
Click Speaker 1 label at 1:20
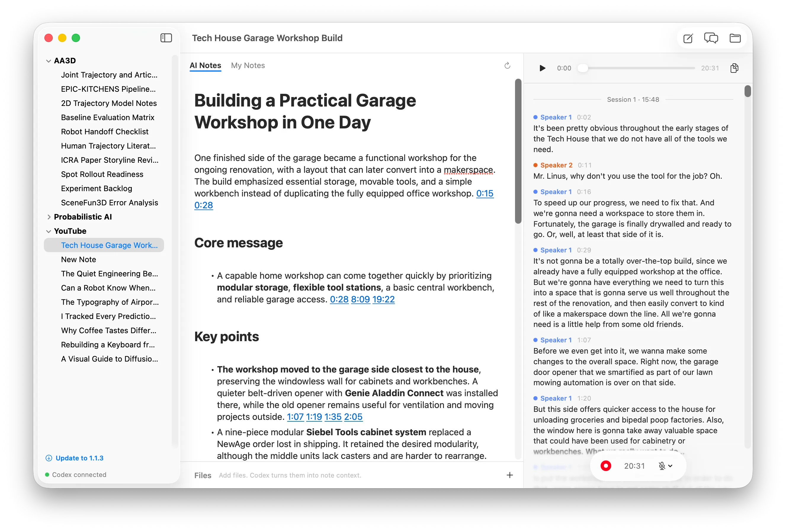click(556, 399)
